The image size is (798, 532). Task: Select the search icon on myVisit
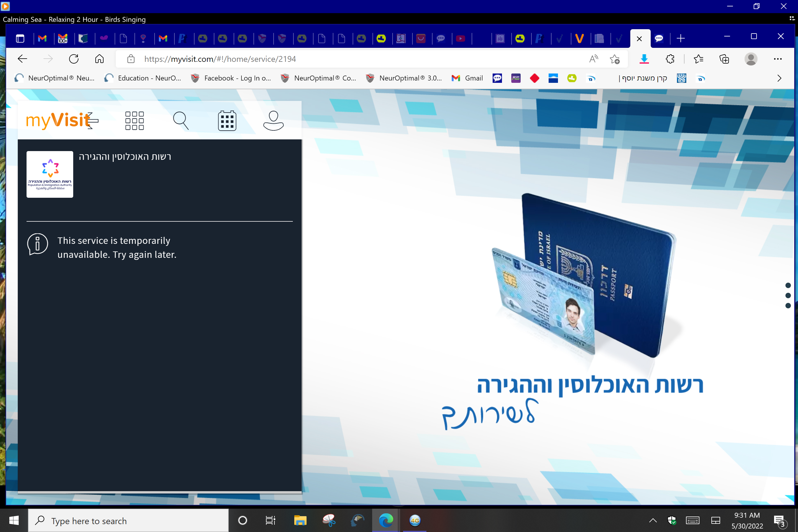click(181, 120)
